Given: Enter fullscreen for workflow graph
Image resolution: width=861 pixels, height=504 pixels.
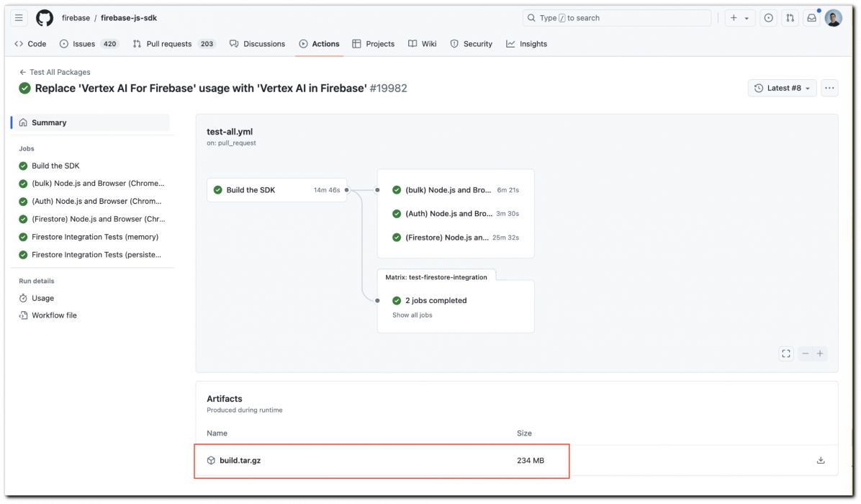Looking at the screenshot, I should [786, 354].
